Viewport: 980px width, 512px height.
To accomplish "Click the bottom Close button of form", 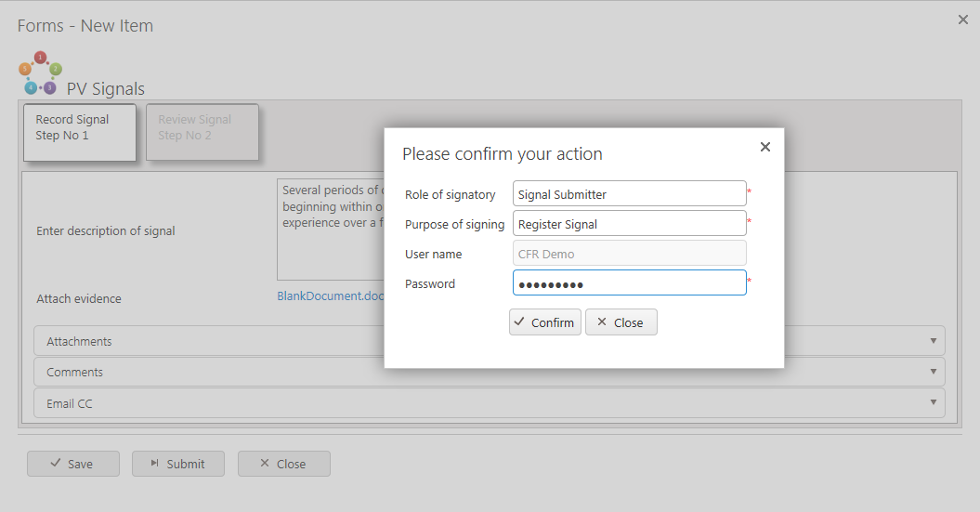I will 283,464.
